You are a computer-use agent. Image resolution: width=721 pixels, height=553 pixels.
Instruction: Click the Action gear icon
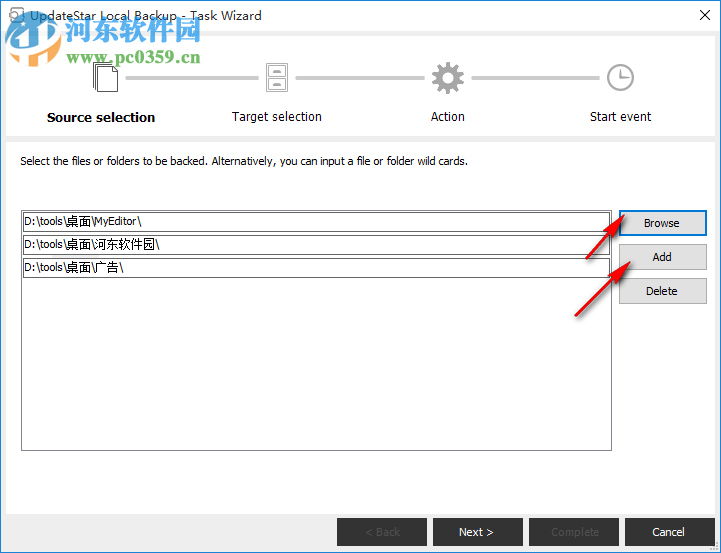[447, 78]
